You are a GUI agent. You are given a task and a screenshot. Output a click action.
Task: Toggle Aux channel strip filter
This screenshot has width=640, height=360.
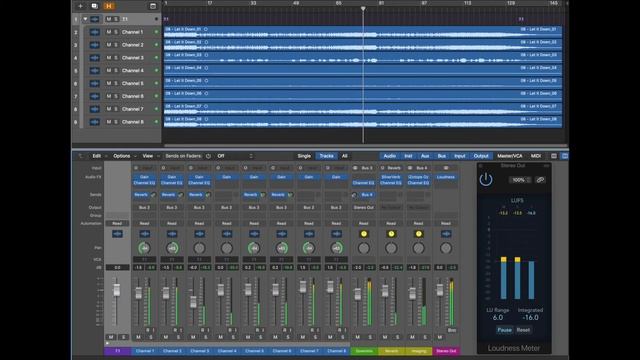425,156
